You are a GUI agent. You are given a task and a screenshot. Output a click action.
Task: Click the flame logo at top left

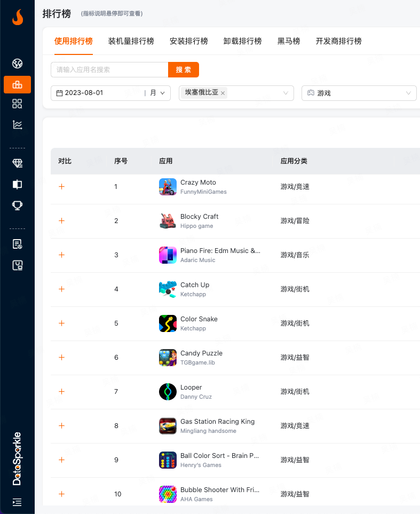17,18
